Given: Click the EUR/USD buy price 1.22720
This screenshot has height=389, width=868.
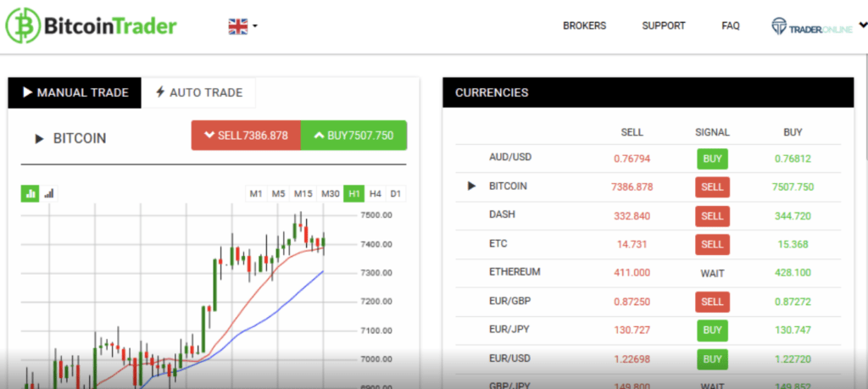Looking at the screenshot, I should pyautogui.click(x=793, y=359).
